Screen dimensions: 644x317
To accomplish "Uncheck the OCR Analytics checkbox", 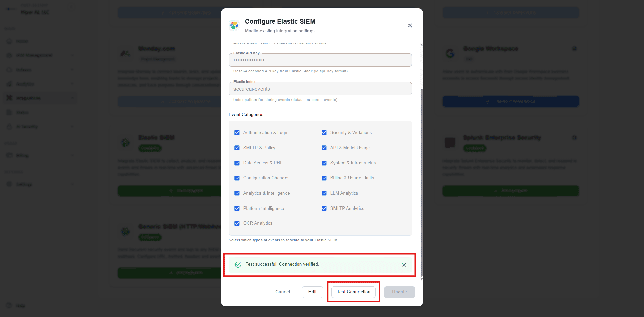I will click(x=237, y=223).
